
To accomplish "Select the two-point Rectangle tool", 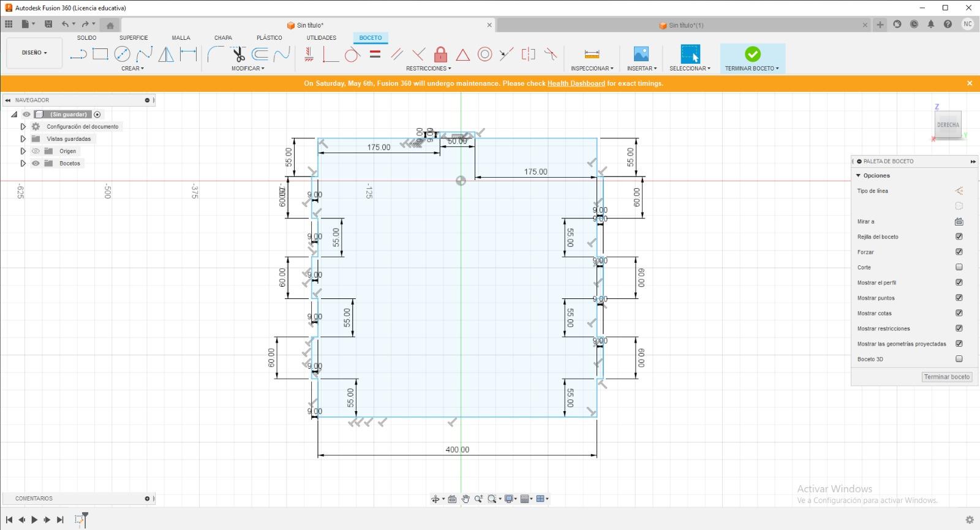I will click(100, 55).
